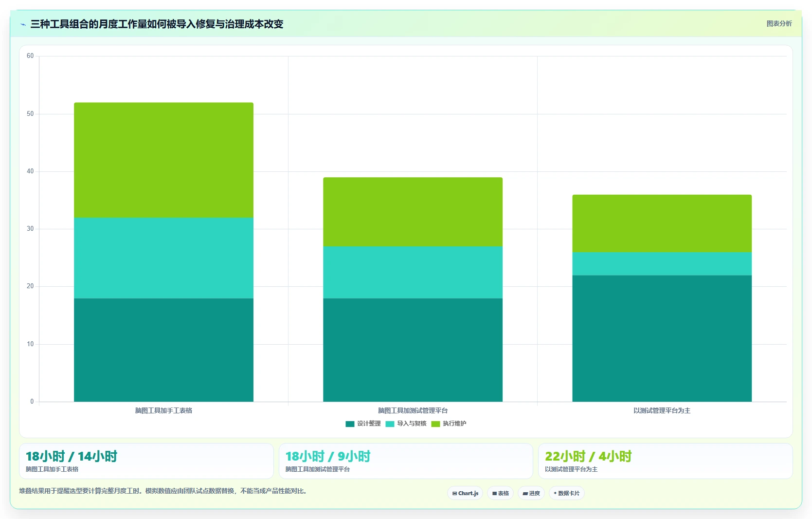This screenshot has width=812, height=519.
Task: Click the 设计整理 segment of 脑图工具加测试管理平台 bar
Action: [413, 350]
